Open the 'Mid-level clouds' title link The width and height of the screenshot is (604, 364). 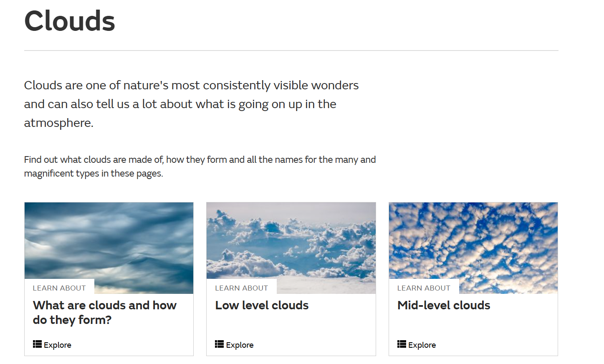coord(444,306)
